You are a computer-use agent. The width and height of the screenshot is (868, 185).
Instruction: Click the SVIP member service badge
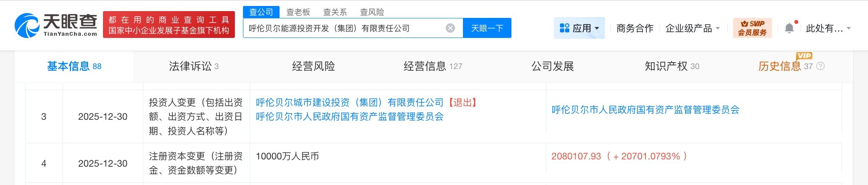tap(752, 28)
